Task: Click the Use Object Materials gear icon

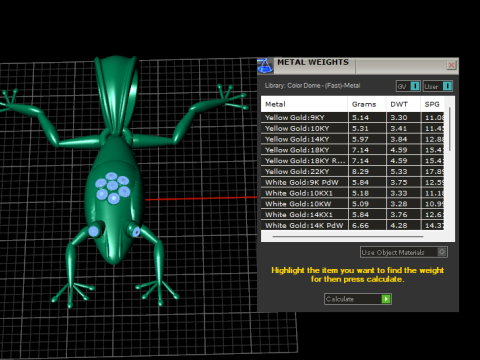Action: 442,252
